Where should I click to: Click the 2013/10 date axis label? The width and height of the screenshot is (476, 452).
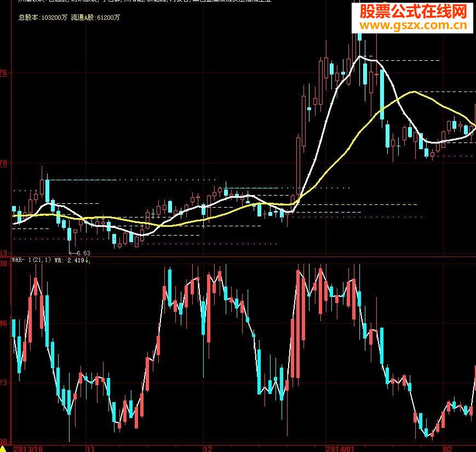coord(28,449)
